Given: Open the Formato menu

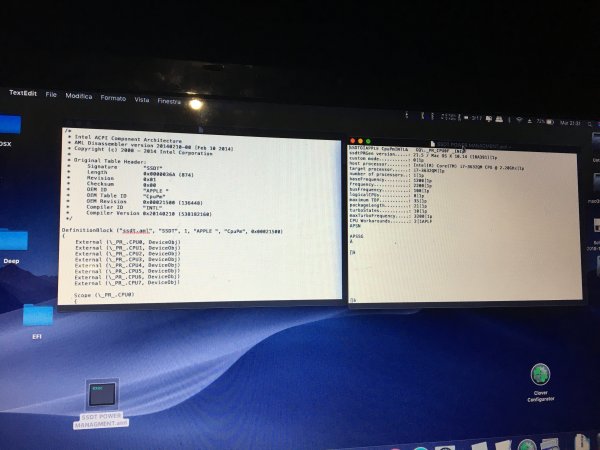Looking at the screenshot, I should click(113, 98).
